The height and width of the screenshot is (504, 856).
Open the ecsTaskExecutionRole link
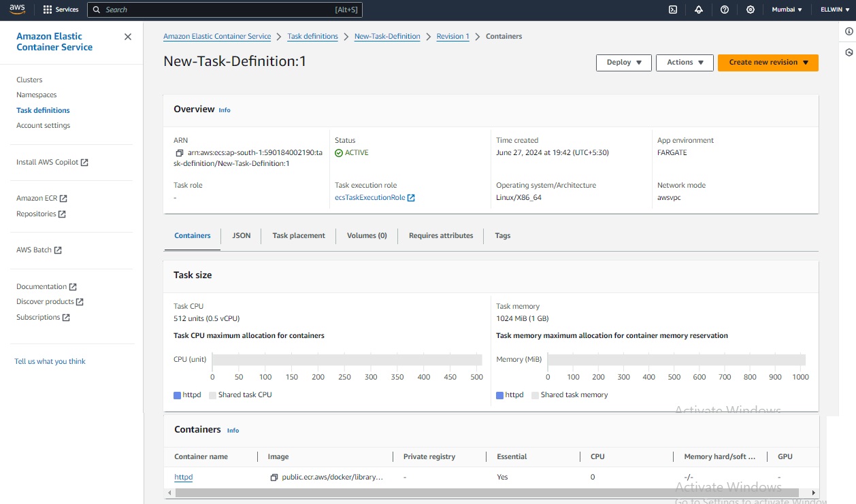[x=369, y=198]
